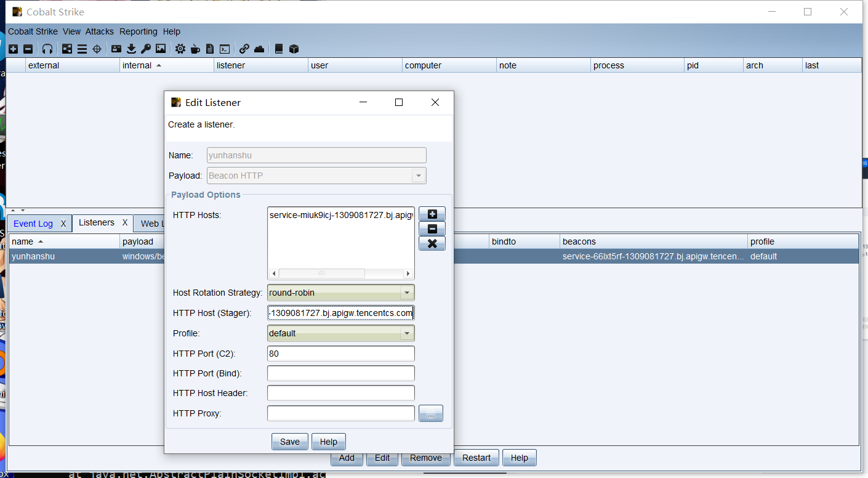Show the Pivot Graph view
The height and width of the screenshot is (478, 868).
[67, 49]
